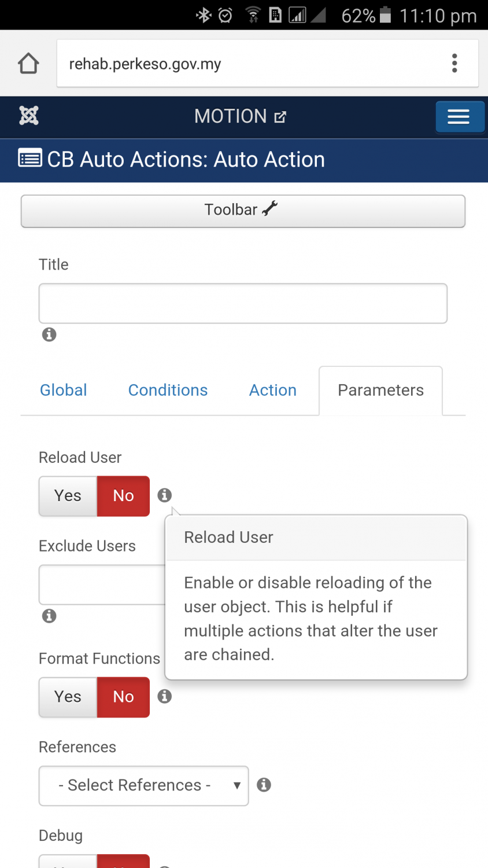The height and width of the screenshot is (868, 488).
Task: Click into the Title input field
Action: 243,303
